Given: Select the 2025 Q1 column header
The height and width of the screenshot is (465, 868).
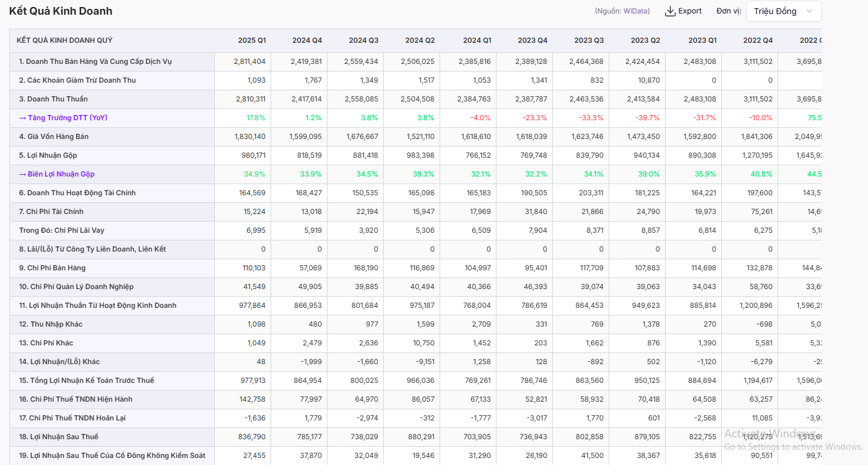Looking at the screenshot, I should 252,40.
